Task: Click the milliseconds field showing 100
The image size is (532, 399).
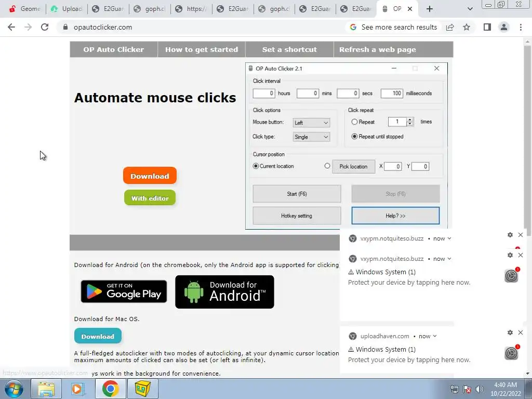Action: pos(392,94)
